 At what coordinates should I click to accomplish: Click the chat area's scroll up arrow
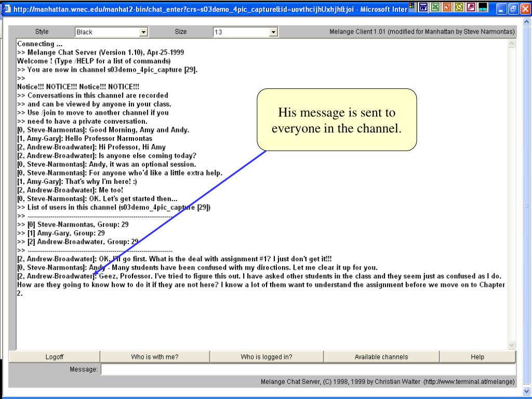511,44
